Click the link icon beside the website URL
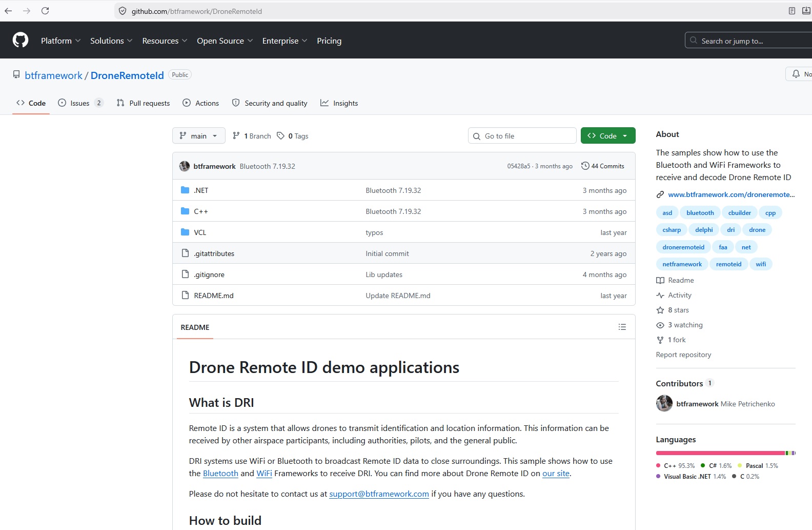 (x=660, y=194)
